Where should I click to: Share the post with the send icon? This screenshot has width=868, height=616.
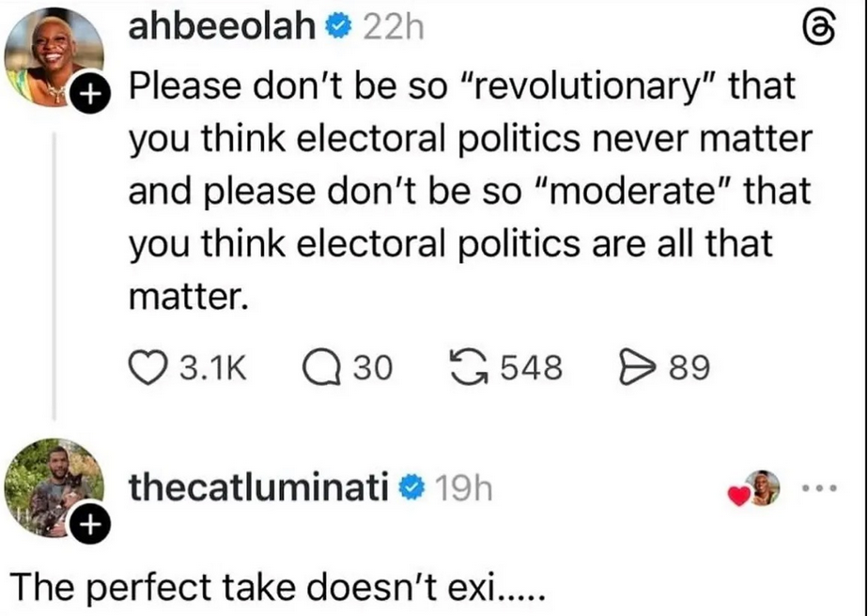633,366
